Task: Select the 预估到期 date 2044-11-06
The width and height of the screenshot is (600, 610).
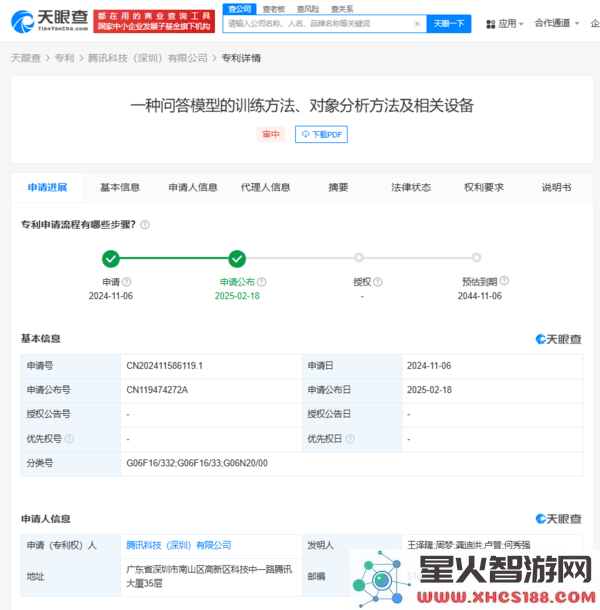Action: pyautogui.click(x=479, y=296)
